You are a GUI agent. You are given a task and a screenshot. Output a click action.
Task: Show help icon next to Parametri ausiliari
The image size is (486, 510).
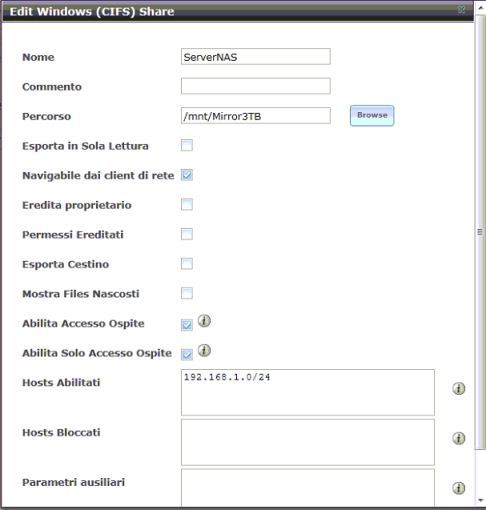(x=459, y=488)
